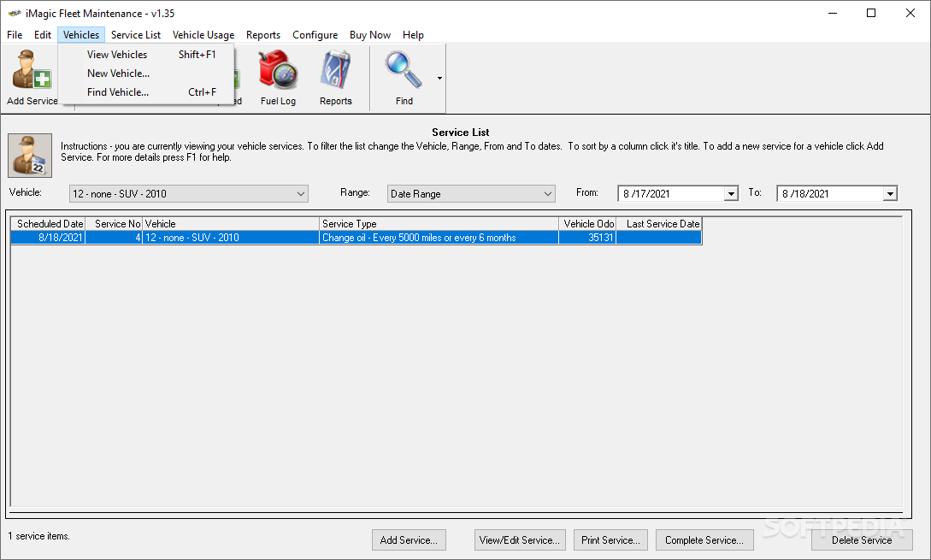Screen dimensions: 931x560
Task: Click the Find magnifier toolbar icon
Action: coord(404,78)
